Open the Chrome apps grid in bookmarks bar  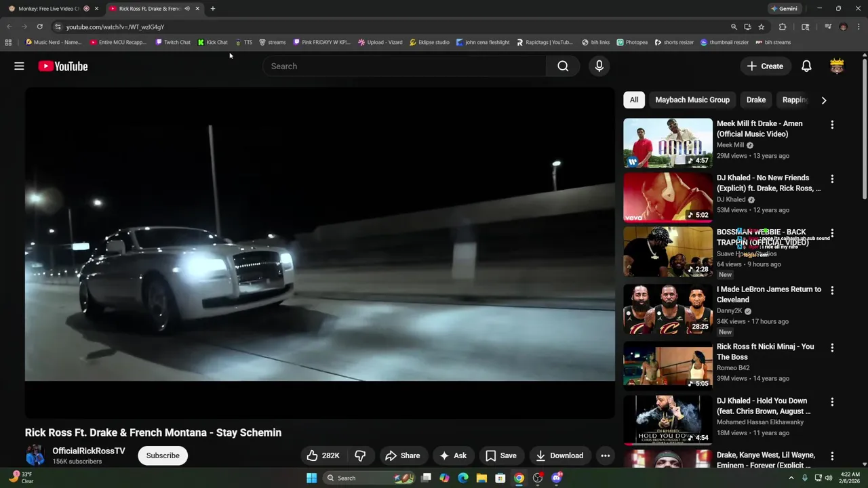tap(8, 42)
